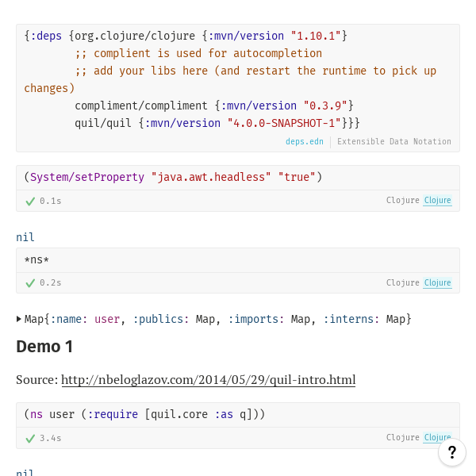This screenshot has width=476, height=476.
Task: Click the green checkmark on the setProperty cell
Action: tap(30, 202)
